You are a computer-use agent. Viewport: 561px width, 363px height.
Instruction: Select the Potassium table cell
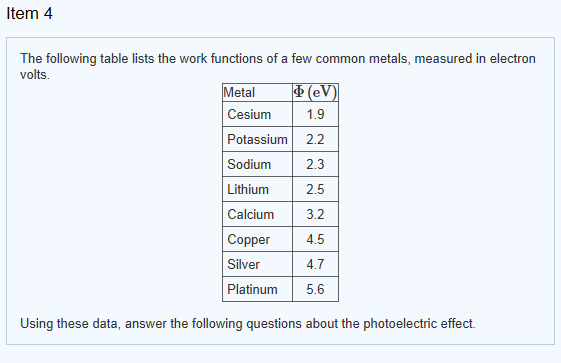(x=257, y=139)
